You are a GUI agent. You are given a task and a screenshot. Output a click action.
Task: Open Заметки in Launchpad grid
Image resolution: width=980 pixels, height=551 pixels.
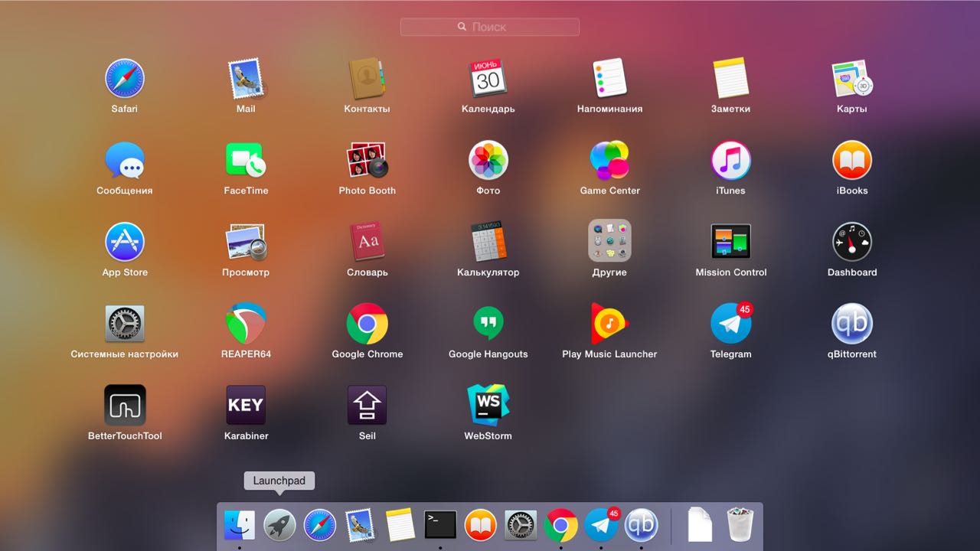pos(730,79)
